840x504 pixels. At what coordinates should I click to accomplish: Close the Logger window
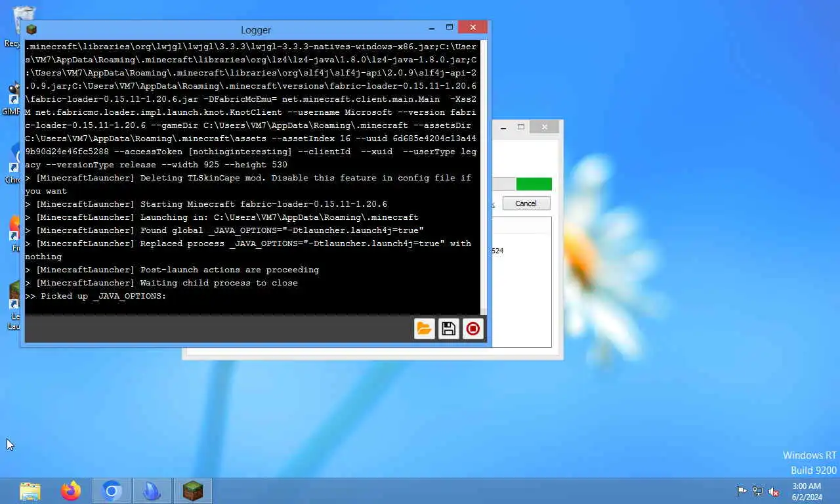point(472,28)
